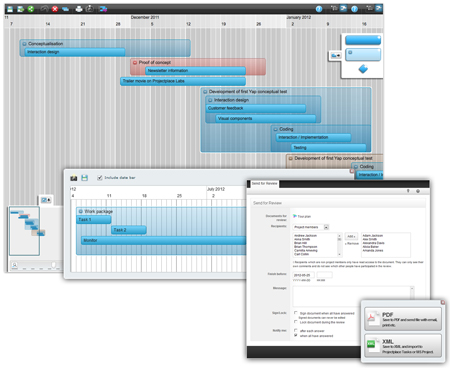This screenshot has height=368, width=450.
Task: Click the Finish before date field
Action: click(x=303, y=275)
